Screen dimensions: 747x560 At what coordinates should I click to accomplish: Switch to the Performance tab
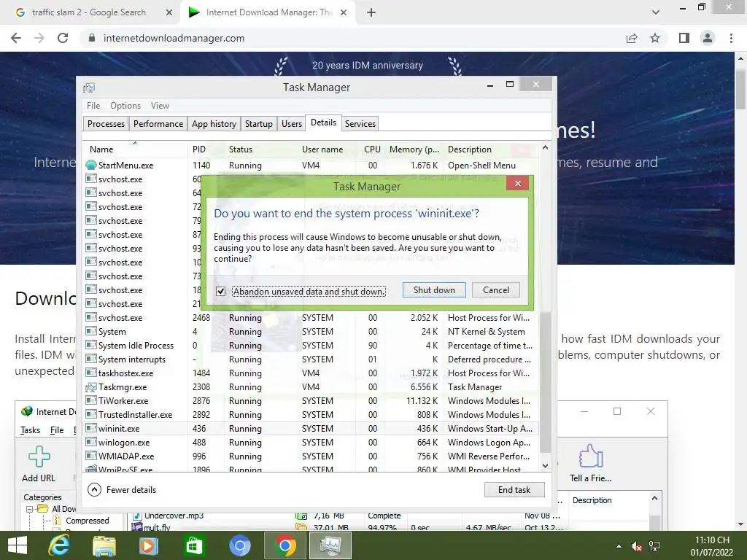[158, 124]
